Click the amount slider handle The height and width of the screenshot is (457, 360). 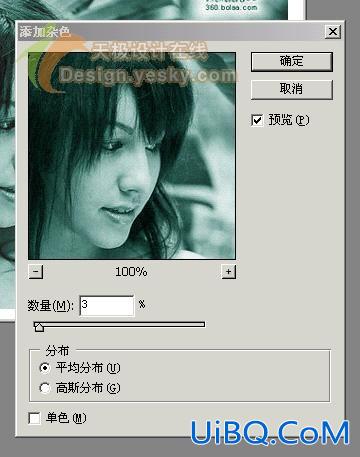click(39, 327)
